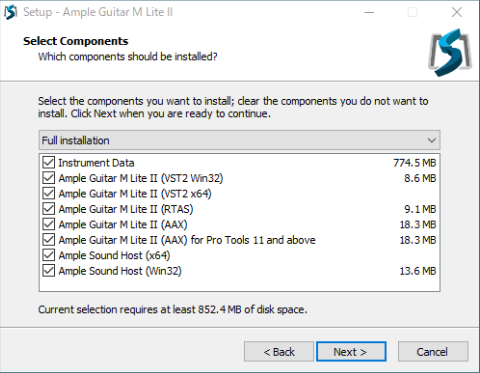
Task: Uncheck the Instrument Data checkbox
Action: [49, 163]
